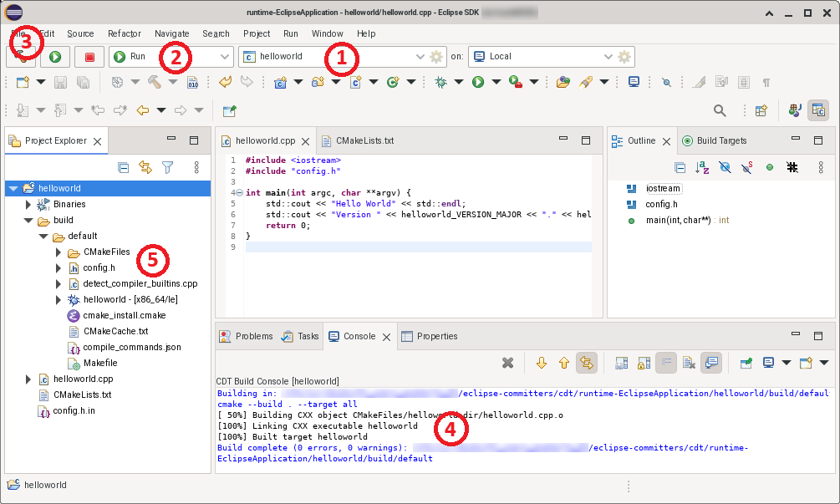Click the Debug bug icon
This screenshot has height=504, width=840.
click(x=440, y=82)
